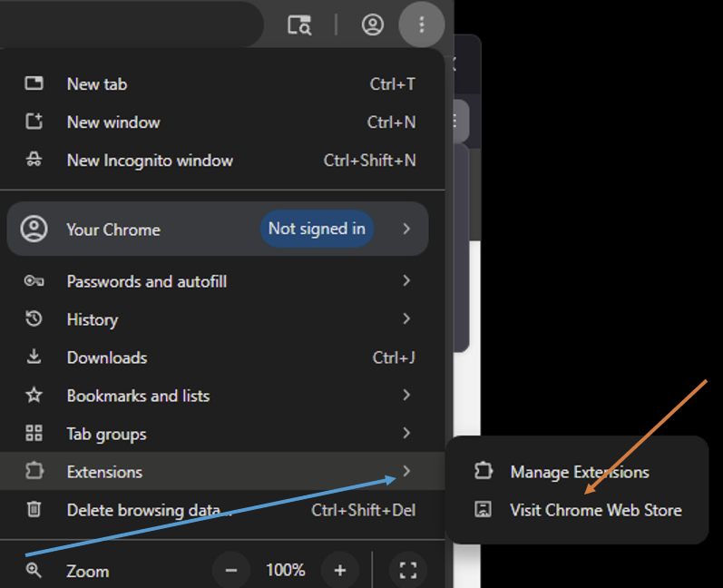The width and height of the screenshot is (723, 588).
Task: Click the Search with Google Lens icon
Action: tap(299, 24)
